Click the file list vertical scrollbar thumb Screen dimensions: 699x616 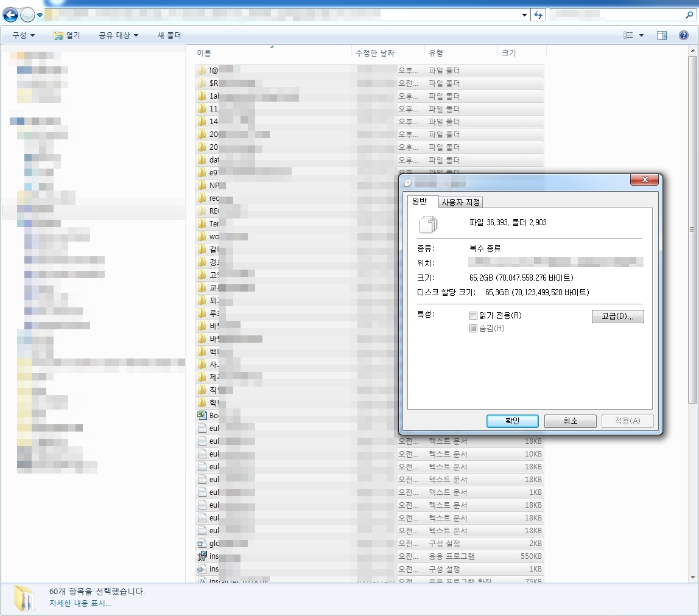click(692, 231)
